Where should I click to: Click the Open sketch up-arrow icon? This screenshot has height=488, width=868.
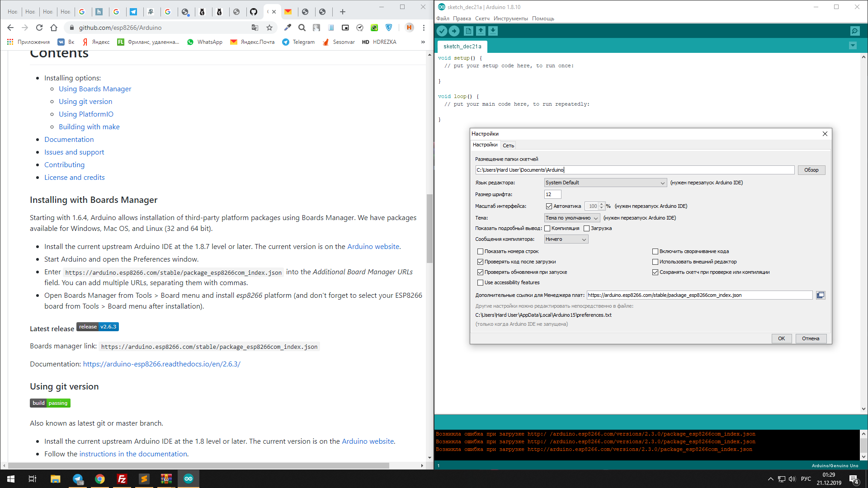[481, 31]
